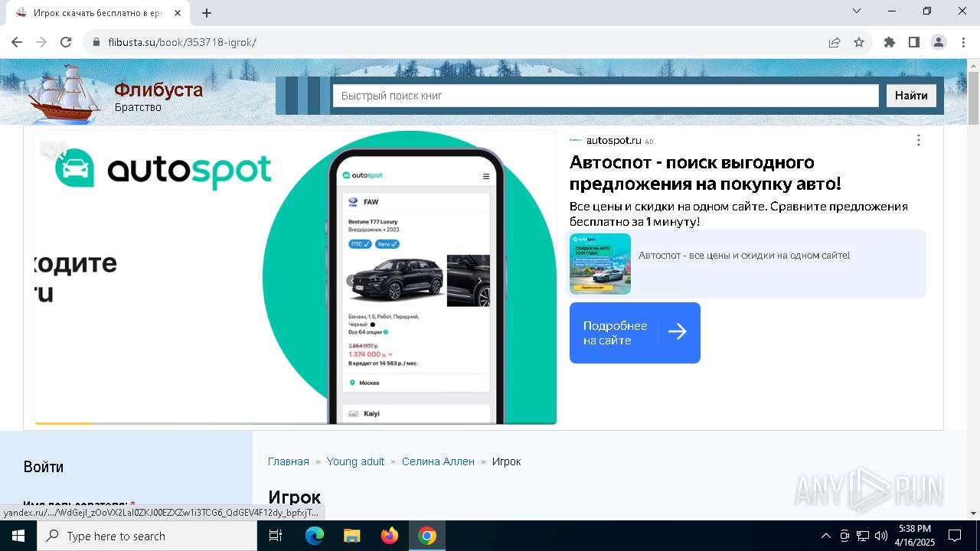The image size is (980, 551).
Task: Open Chrome three-dot menu
Action: click(962, 42)
